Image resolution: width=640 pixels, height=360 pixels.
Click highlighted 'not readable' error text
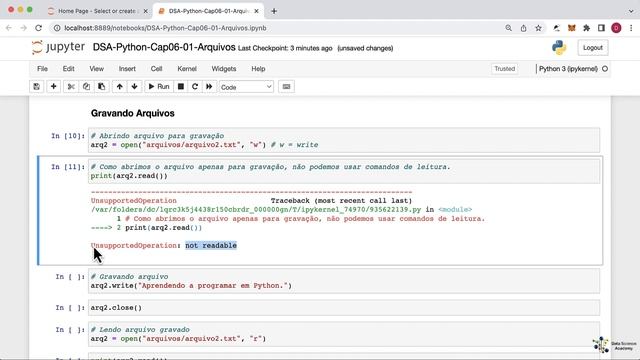[211, 245]
